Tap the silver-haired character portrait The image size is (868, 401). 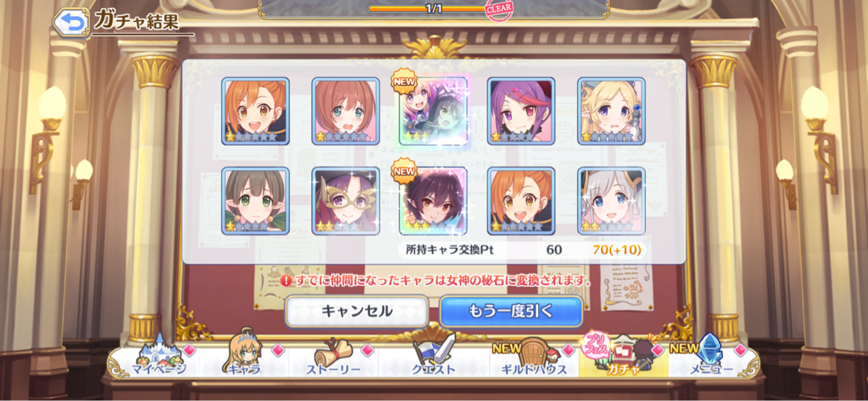pos(611,200)
